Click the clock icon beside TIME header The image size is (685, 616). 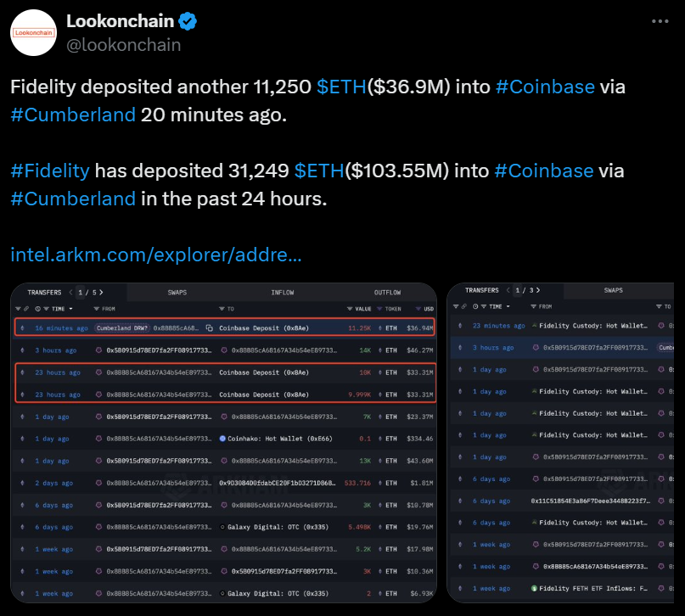[x=38, y=309]
